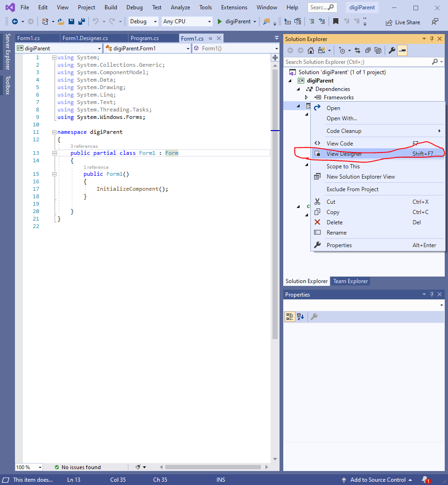Open the Live Share button
Viewport: 448px width, 485px height.
coord(403,22)
